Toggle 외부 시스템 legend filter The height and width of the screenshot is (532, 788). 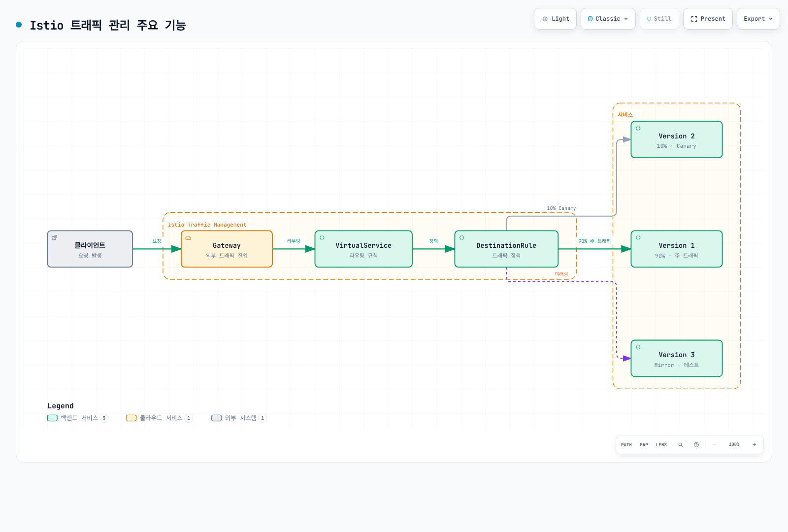click(239, 418)
